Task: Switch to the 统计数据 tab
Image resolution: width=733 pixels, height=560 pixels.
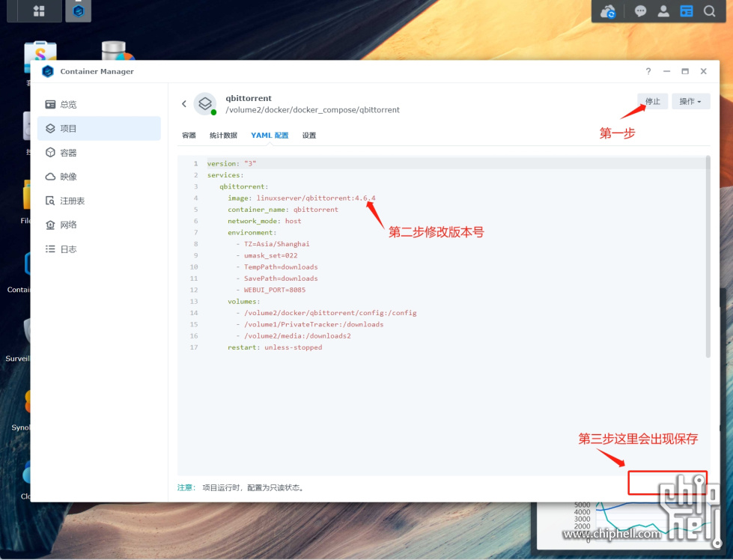Action: (x=223, y=135)
